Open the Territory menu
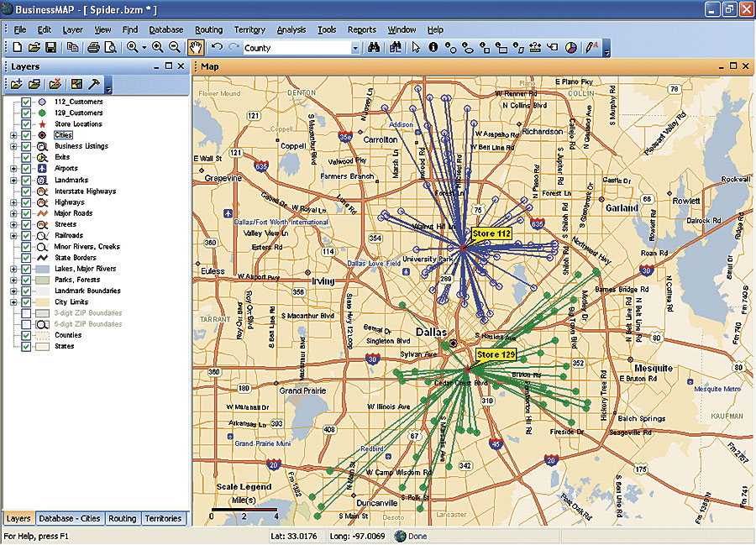 click(249, 30)
